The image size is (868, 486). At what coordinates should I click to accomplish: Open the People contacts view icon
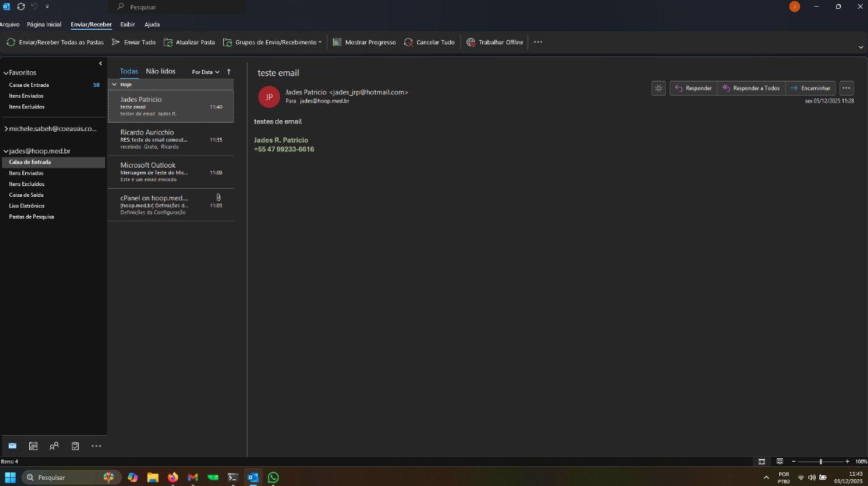pyautogui.click(x=54, y=446)
